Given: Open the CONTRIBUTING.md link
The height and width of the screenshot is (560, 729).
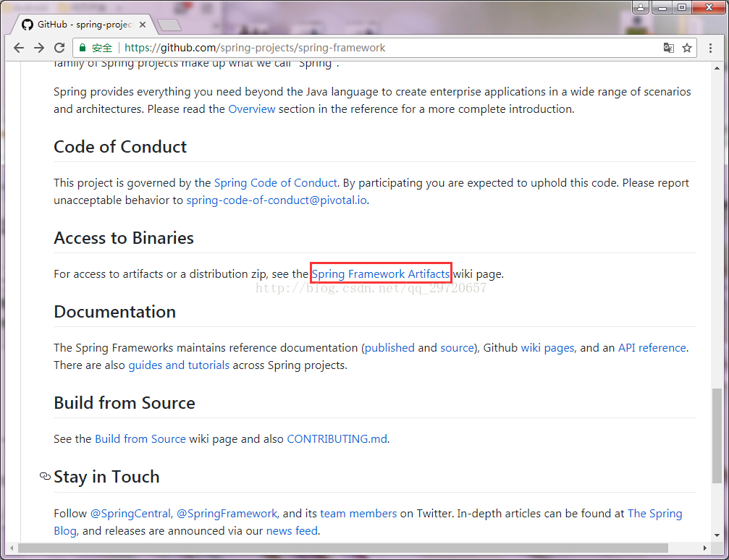Looking at the screenshot, I should click(x=337, y=439).
